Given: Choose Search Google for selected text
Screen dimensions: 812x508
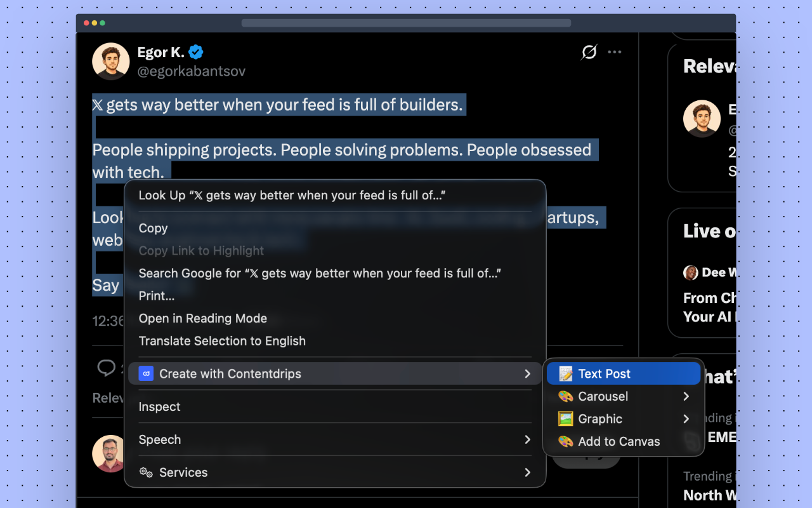Looking at the screenshot, I should pyautogui.click(x=335, y=273).
